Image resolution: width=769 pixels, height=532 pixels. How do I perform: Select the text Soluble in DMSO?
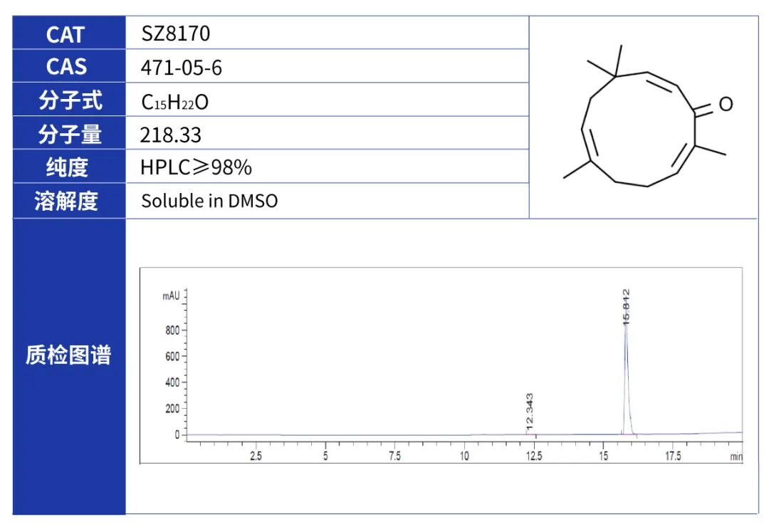click(x=209, y=201)
